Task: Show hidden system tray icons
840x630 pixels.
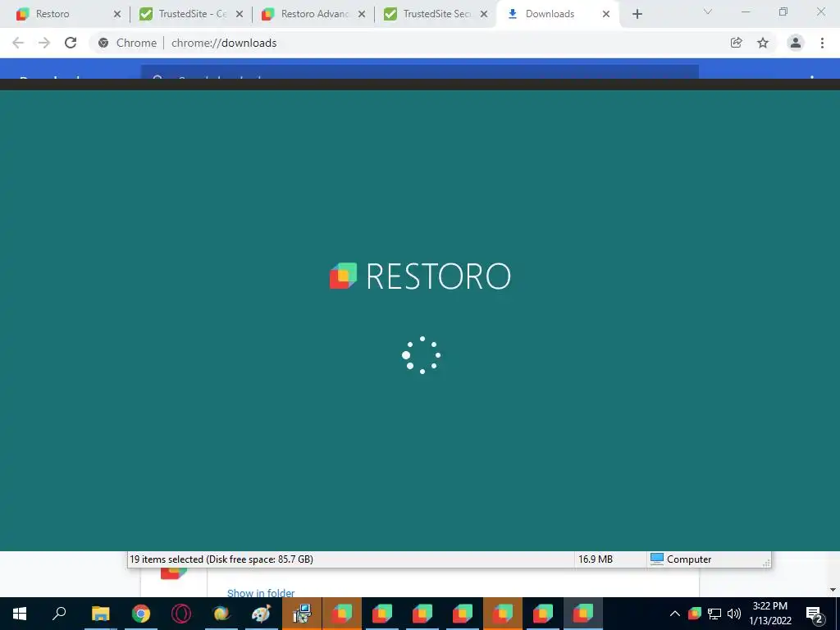Action: (674, 614)
